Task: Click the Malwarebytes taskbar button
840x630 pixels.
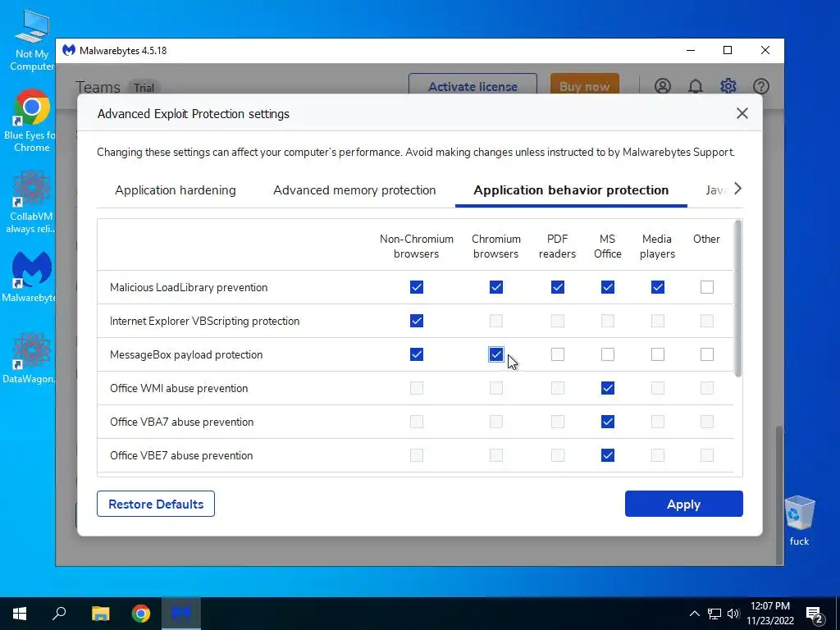Action: [181, 614]
